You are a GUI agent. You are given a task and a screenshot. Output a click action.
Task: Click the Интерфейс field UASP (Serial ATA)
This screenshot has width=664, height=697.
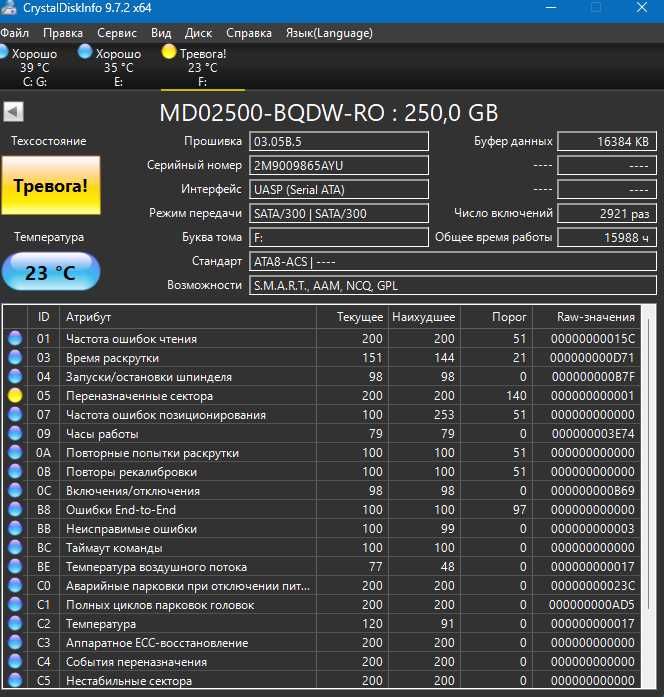[339, 189]
